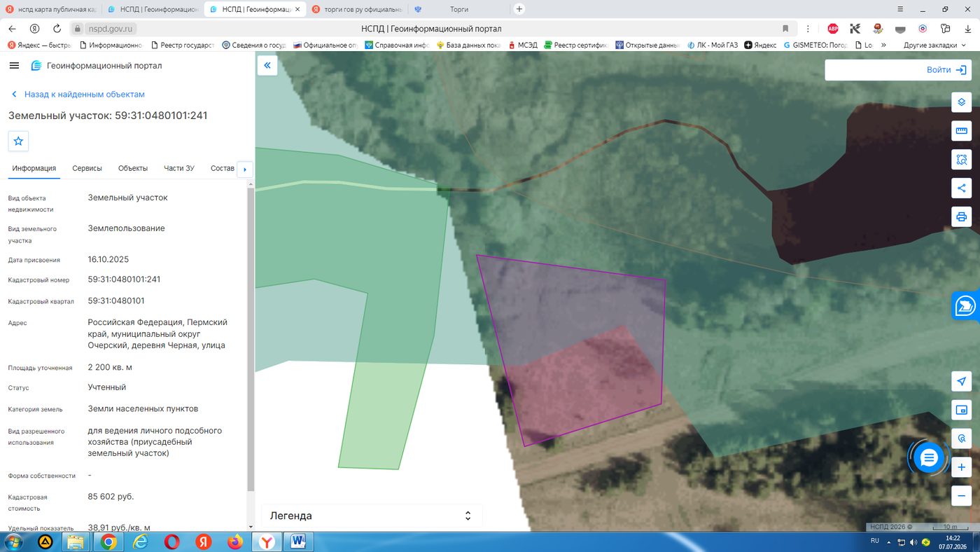
Task: Expand the Легенда panel
Action: click(372, 516)
